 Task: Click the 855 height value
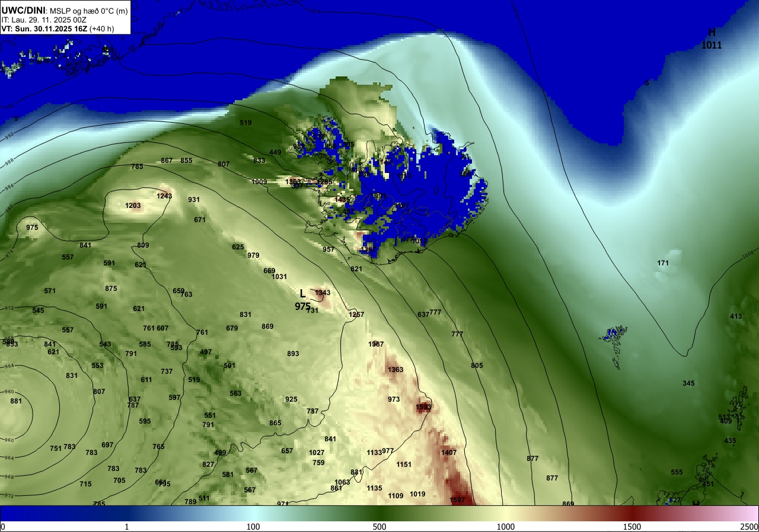click(x=186, y=161)
